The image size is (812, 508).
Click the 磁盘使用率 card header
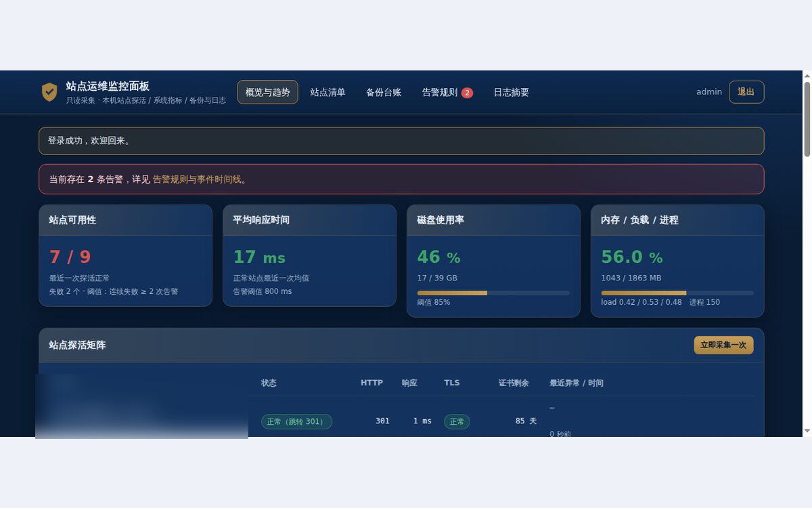coord(493,220)
